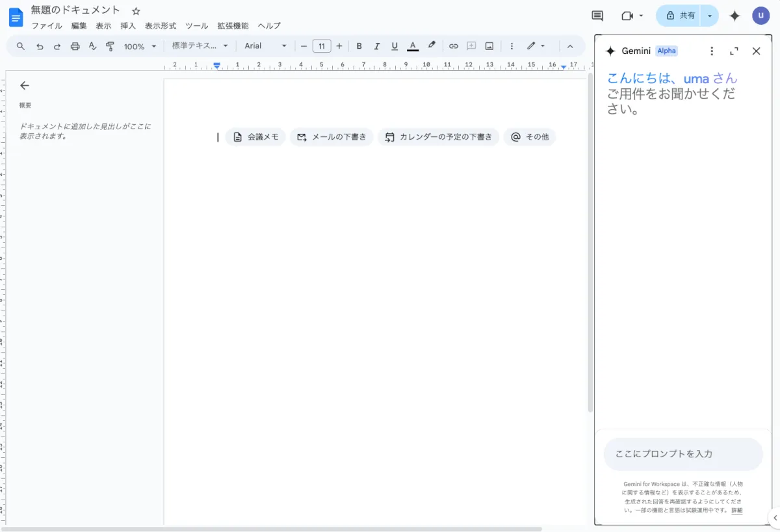Open the 表示 menu
The image size is (780, 532).
click(x=103, y=26)
